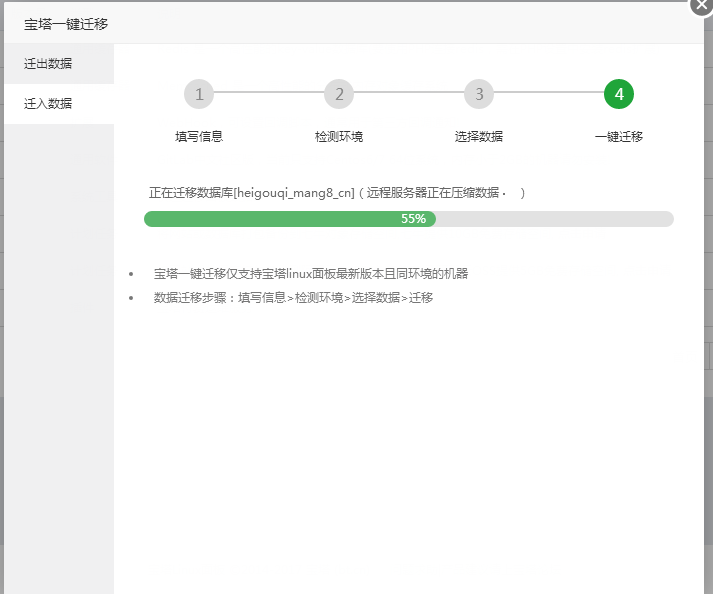
Task: Switch to the 迁出数据 tab
Action: pos(59,64)
